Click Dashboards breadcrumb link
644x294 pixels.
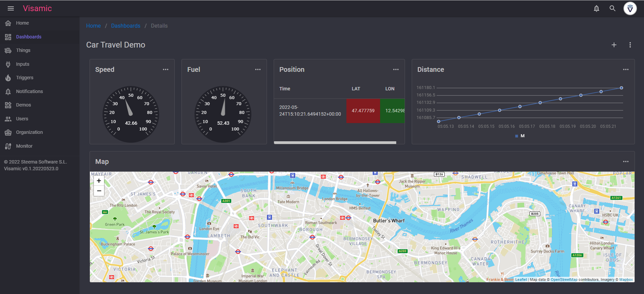point(126,26)
